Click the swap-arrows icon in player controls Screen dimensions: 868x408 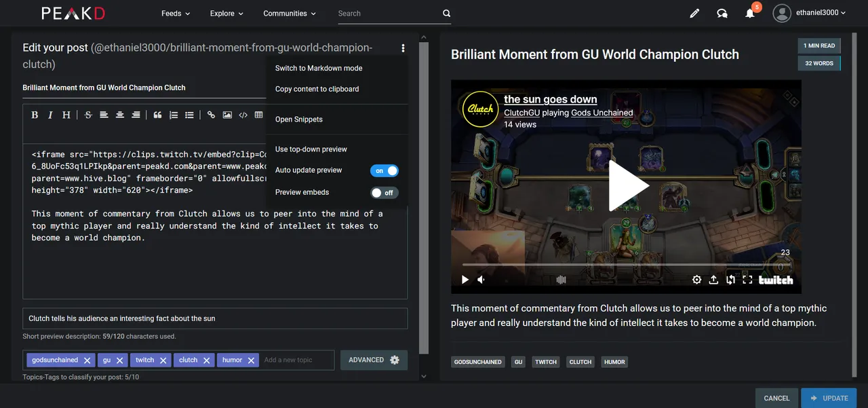(730, 280)
